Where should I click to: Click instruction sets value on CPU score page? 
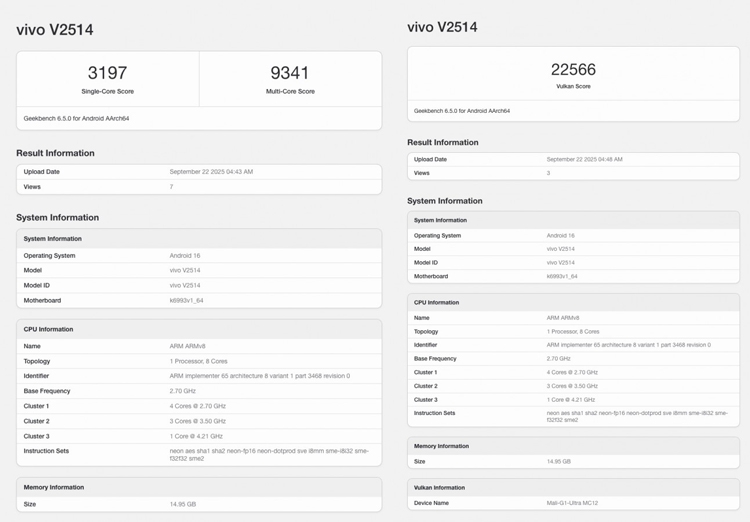(269, 455)
